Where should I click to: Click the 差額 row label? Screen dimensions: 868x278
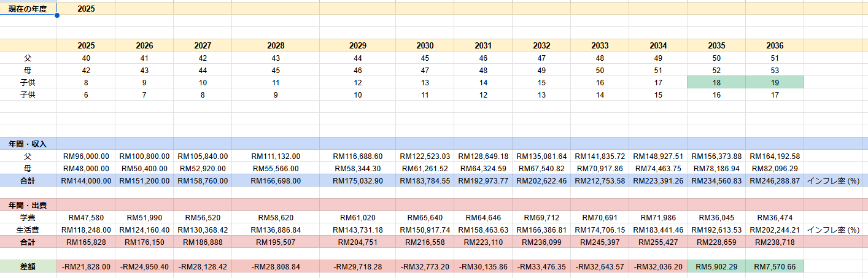(x=28, y=266)
